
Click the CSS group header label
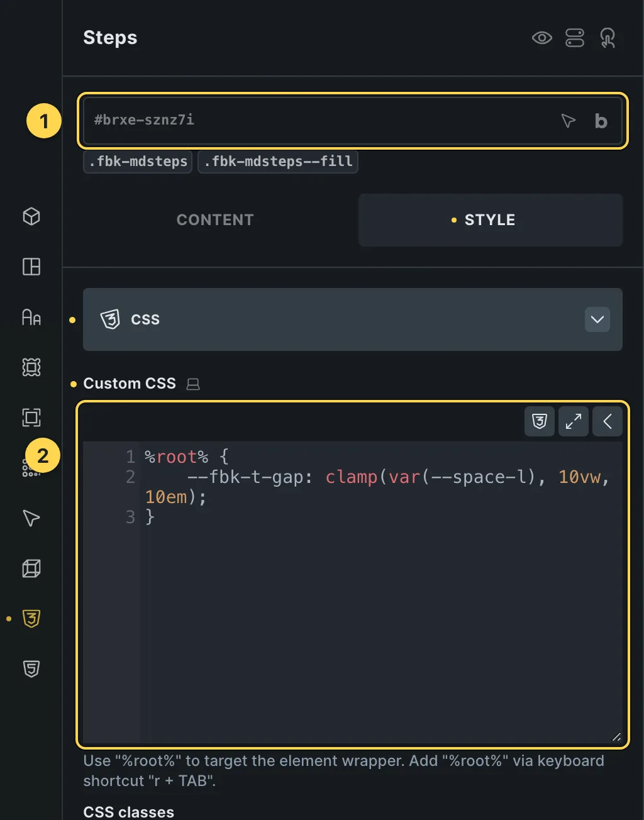click(145, 319)
